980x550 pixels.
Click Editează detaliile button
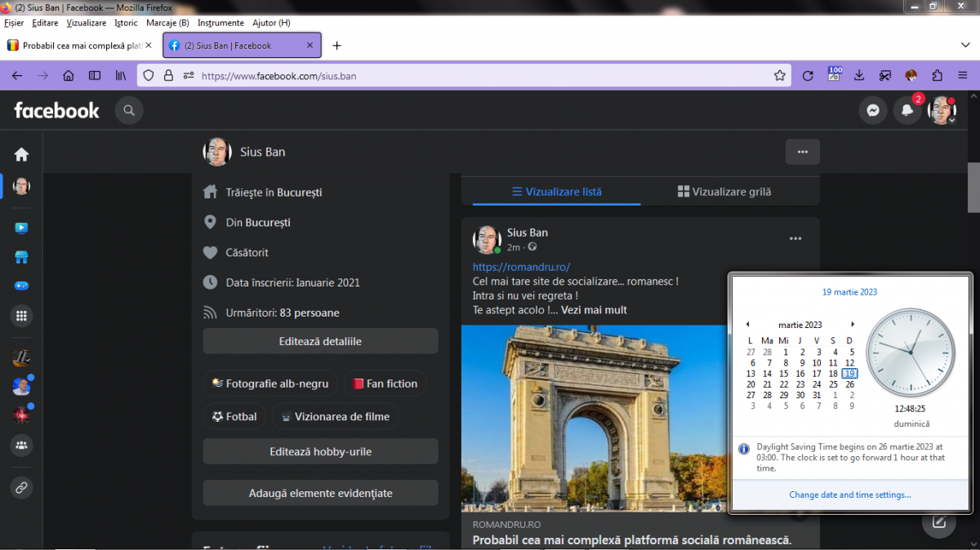click(x=320, y=342)
